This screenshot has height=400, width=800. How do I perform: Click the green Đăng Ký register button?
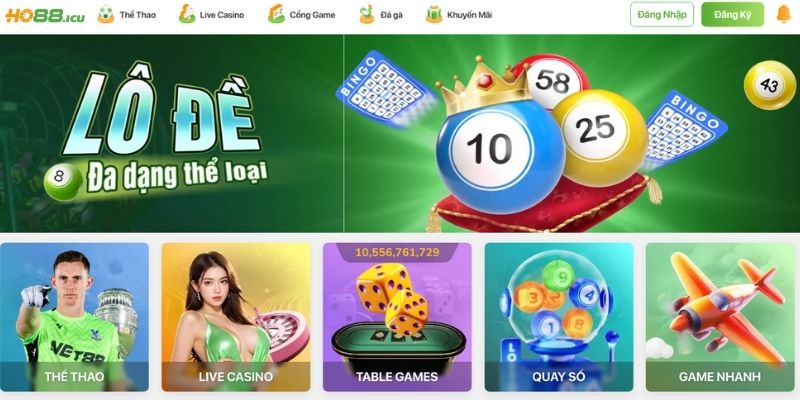tap(732, 14)
